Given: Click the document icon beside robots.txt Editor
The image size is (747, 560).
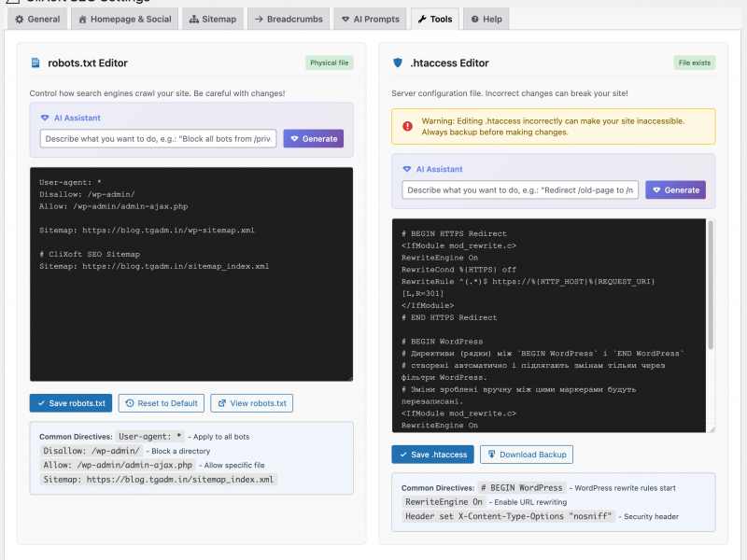Looking at the screenshot, I should 36,63.
